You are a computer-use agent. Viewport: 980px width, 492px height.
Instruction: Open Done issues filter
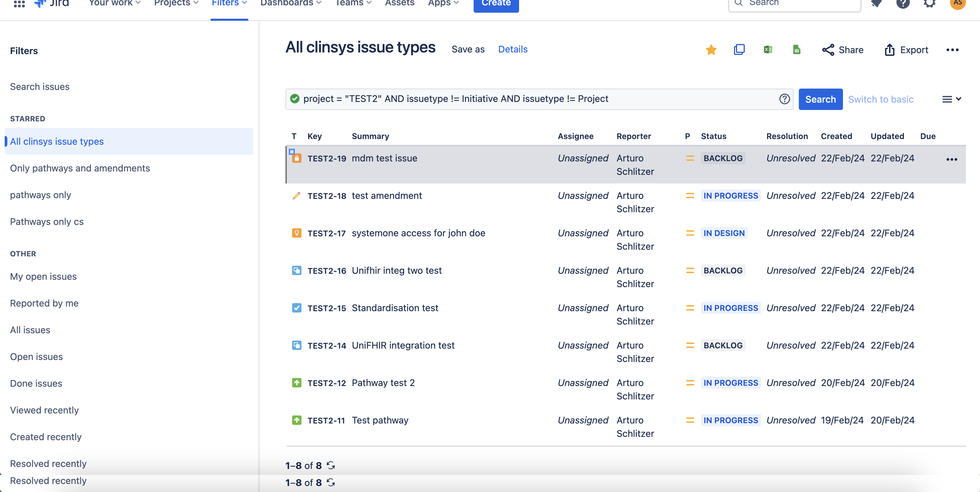[x=36, y=384]
